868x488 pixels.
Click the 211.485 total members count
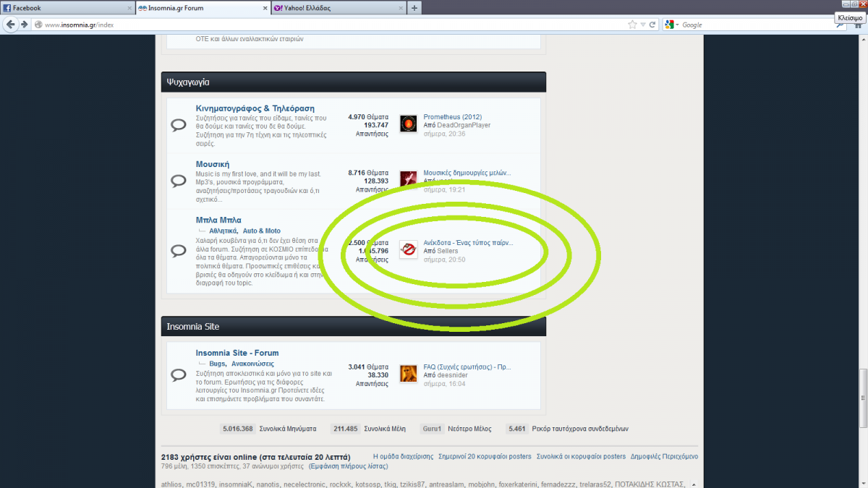345,429
